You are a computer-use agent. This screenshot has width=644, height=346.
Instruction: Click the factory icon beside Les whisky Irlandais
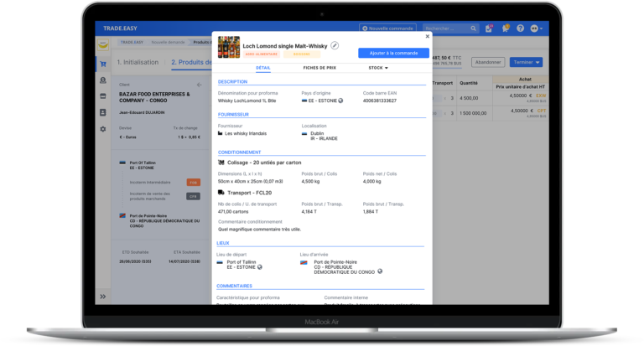click(x=221, y=133)
